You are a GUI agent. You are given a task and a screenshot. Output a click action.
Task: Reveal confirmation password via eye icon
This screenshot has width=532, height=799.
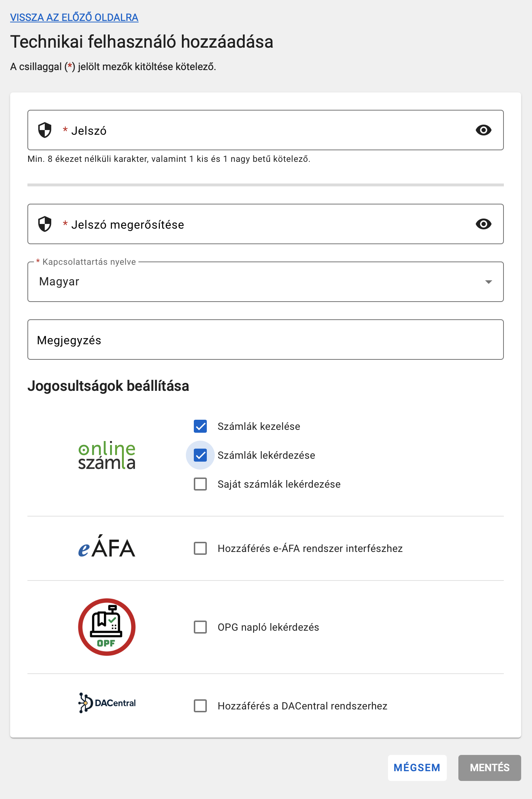coord(484,224)
